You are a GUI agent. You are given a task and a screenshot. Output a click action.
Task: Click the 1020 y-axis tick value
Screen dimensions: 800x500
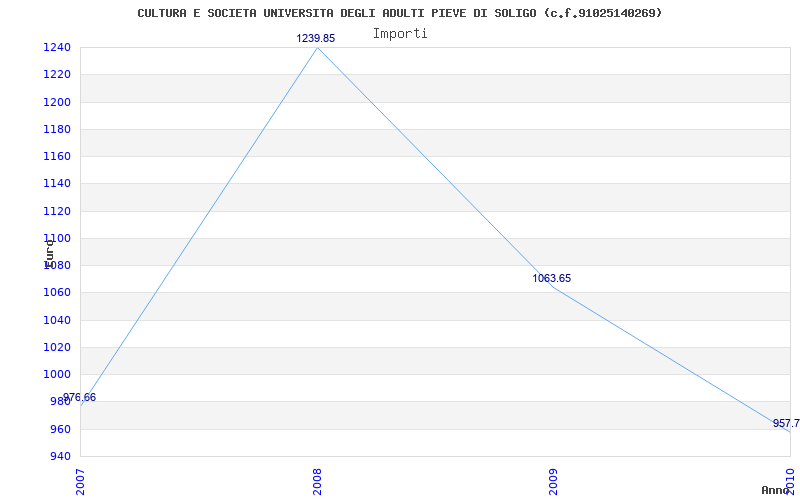coord(57,347)
